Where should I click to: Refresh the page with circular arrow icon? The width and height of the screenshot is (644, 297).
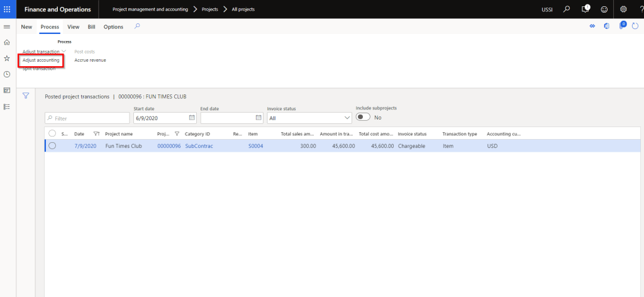pyautogui.click(x=635, y=26)
